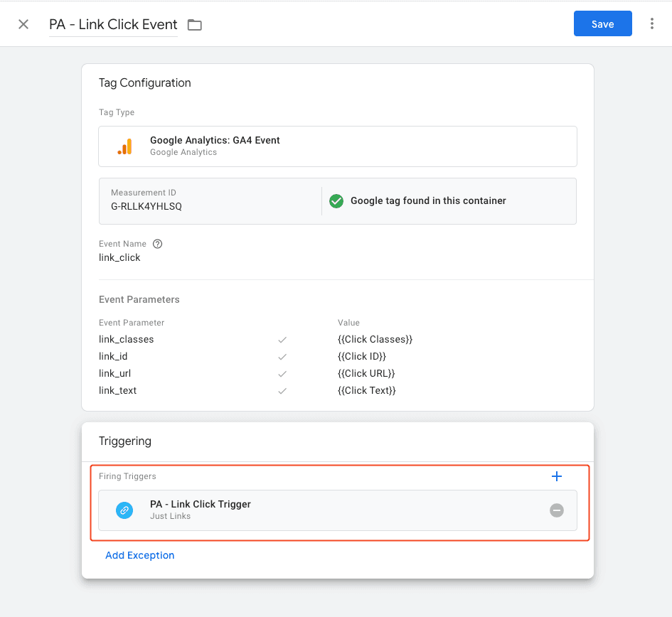Image resolution: width=672 pixels, height=617 pixels.
Task: Toggle the checkmark next to link_classes
Action: click(x=282, y=339)
